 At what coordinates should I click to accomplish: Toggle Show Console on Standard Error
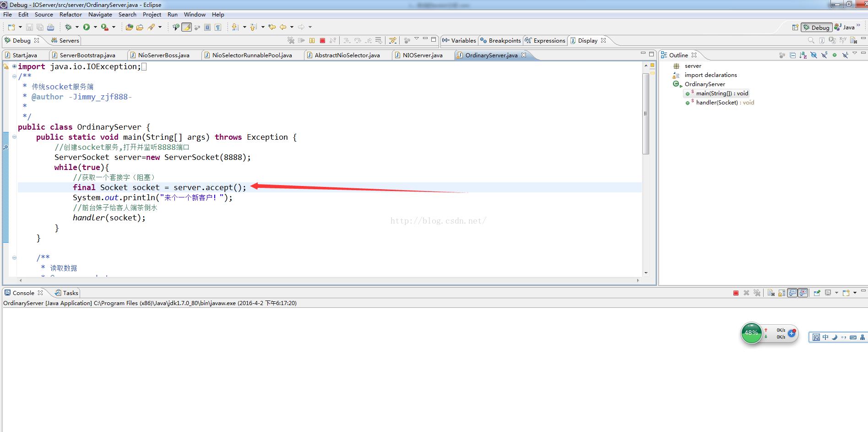pos(803,293)
